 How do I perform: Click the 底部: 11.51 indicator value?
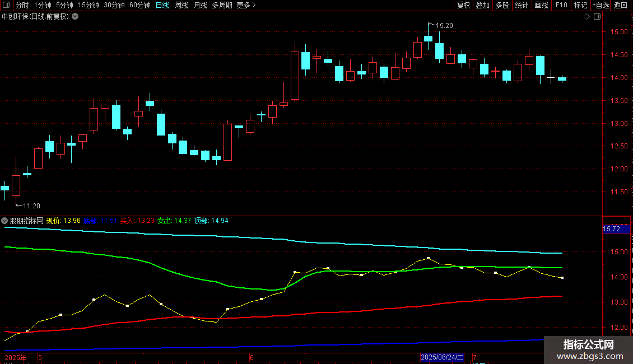tap(100, 221)
